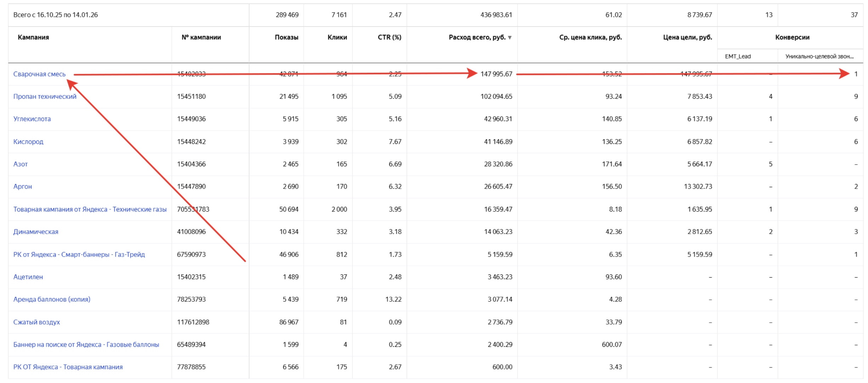Select campaign number 77878855
This screenshot has height=383, width=868.
click(191, 367)
